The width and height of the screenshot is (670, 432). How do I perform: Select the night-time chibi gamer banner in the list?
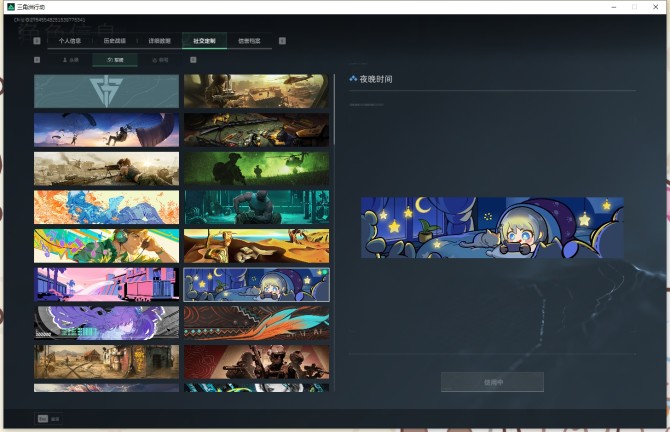pyautogui.click(x=256, y=285)
